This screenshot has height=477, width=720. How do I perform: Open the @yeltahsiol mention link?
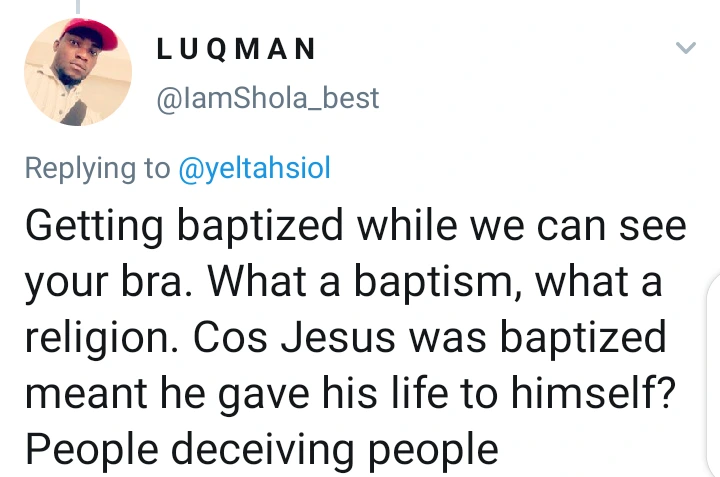(x=254, y=168)
